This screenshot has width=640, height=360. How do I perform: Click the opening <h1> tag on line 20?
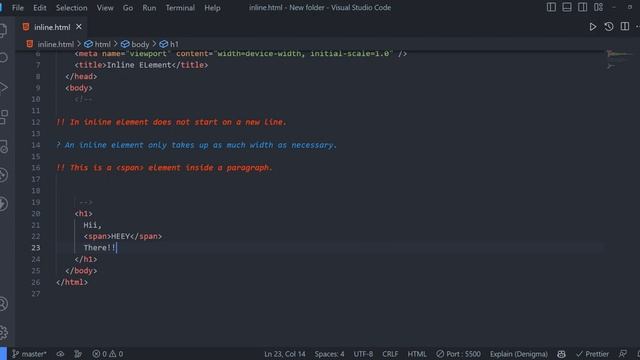[x=84, y=213]
